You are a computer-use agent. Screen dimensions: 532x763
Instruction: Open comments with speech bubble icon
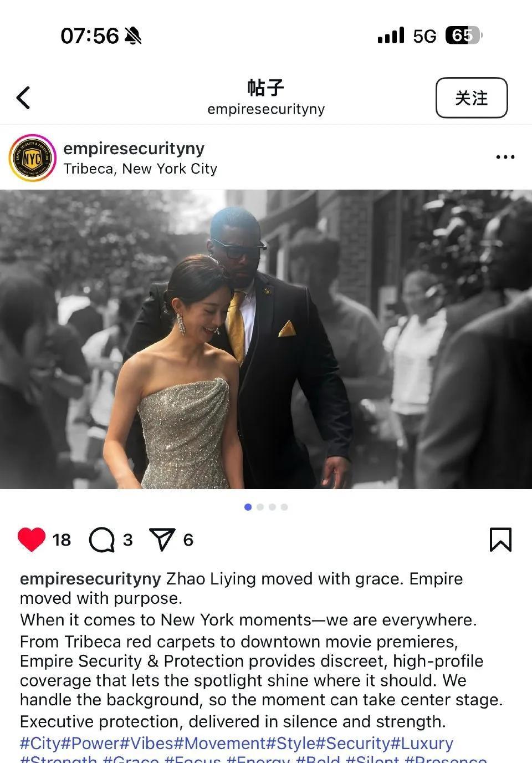coord(102,540)
